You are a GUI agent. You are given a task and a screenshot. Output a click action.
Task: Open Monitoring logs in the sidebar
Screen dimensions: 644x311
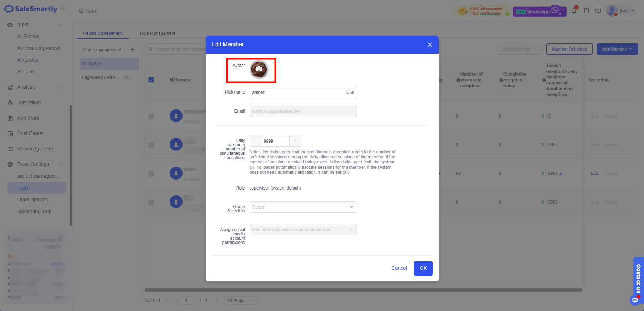(34, 211)
